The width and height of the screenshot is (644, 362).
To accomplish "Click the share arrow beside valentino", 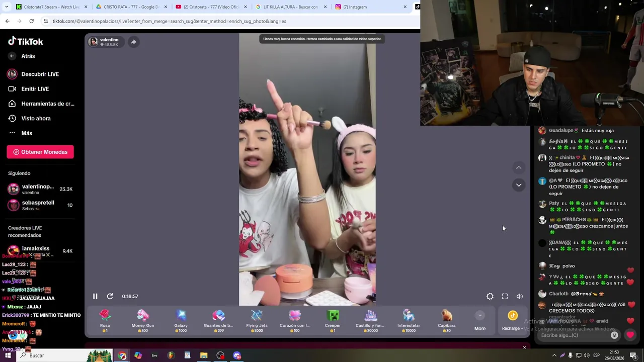I will [x=134, y=42].
